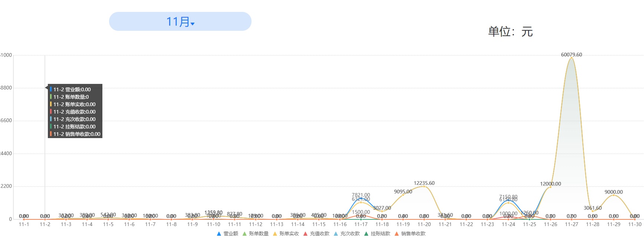Click the small arrow beside 11月
Screen dimensions: 644x245
tap(193, 24)
